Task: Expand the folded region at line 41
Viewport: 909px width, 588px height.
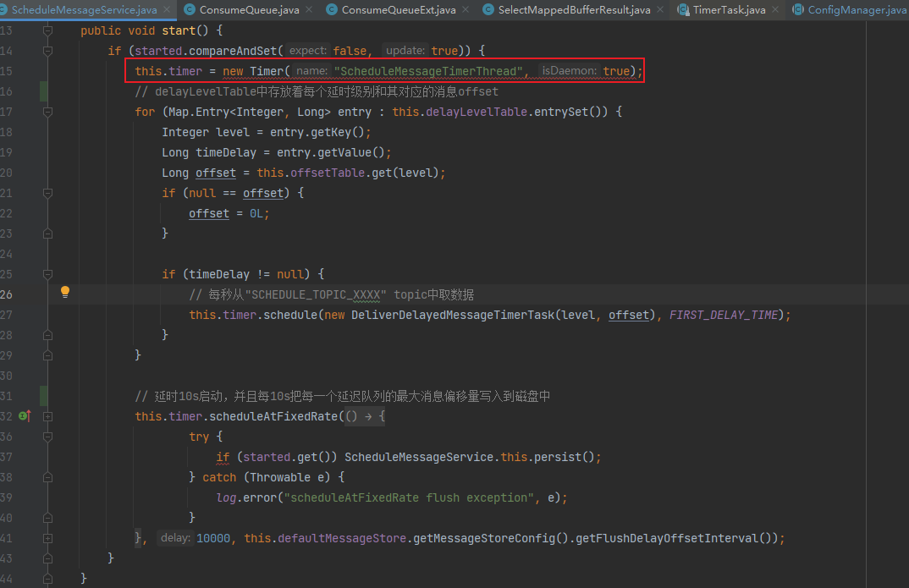Action: point(48,538)
